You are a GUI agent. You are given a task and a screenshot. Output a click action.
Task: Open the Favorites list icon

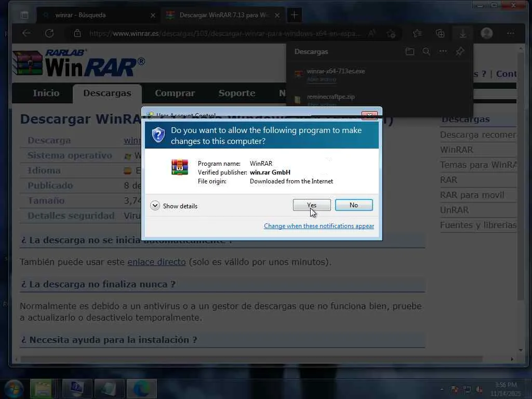pyautogui.click(x=417, y=33)
